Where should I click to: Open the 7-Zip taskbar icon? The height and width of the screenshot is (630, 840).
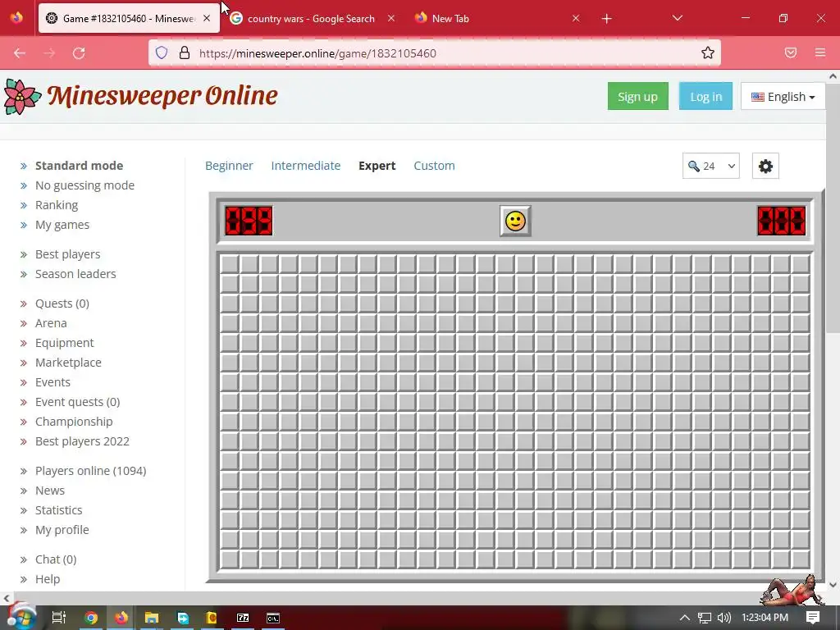coord(243,618)
